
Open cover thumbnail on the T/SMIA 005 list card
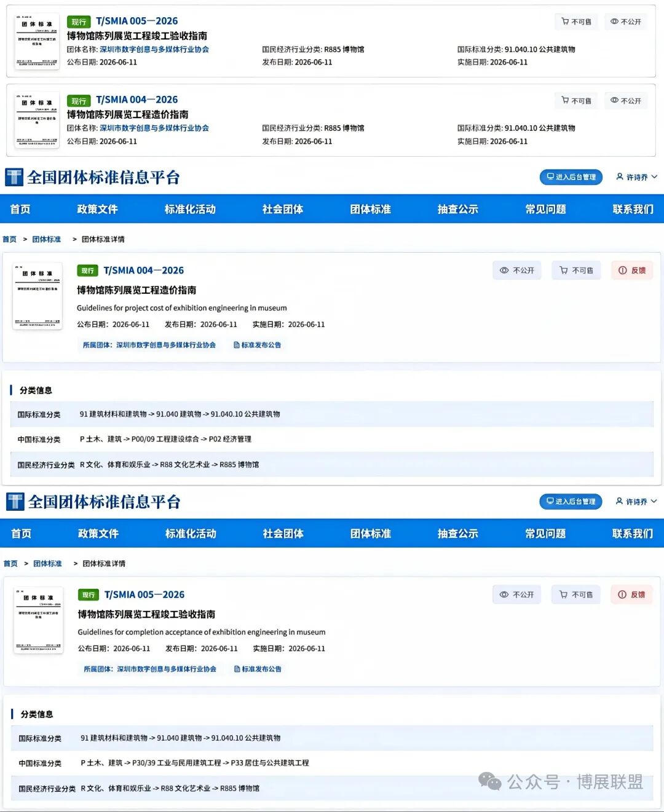tap(37, 41)
